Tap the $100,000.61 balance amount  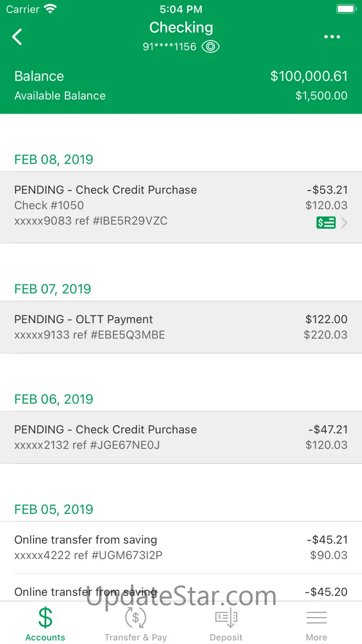309,76
